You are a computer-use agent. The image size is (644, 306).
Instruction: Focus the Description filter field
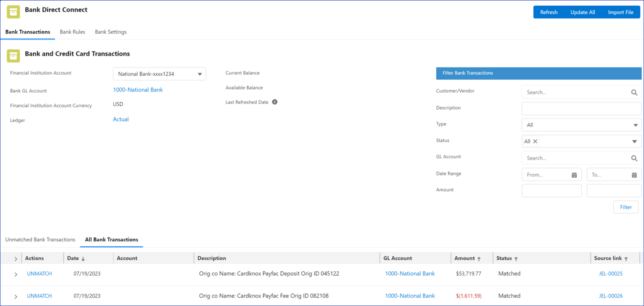(581, 109)
